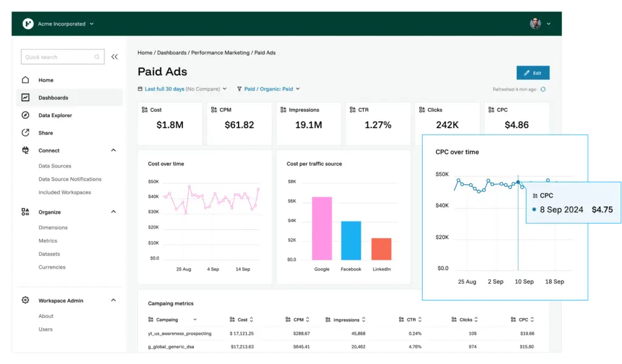Select the Home icon in the sidebar

[x=24, y=79]
